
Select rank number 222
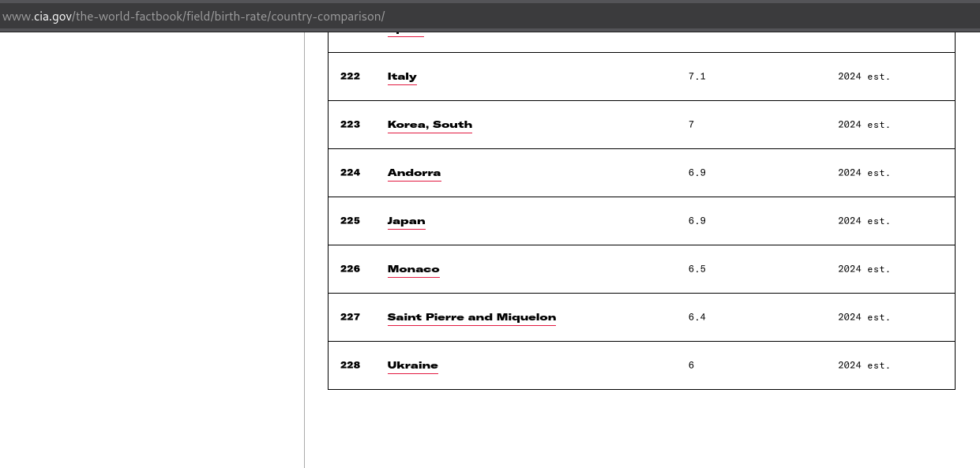click(350, 77)
